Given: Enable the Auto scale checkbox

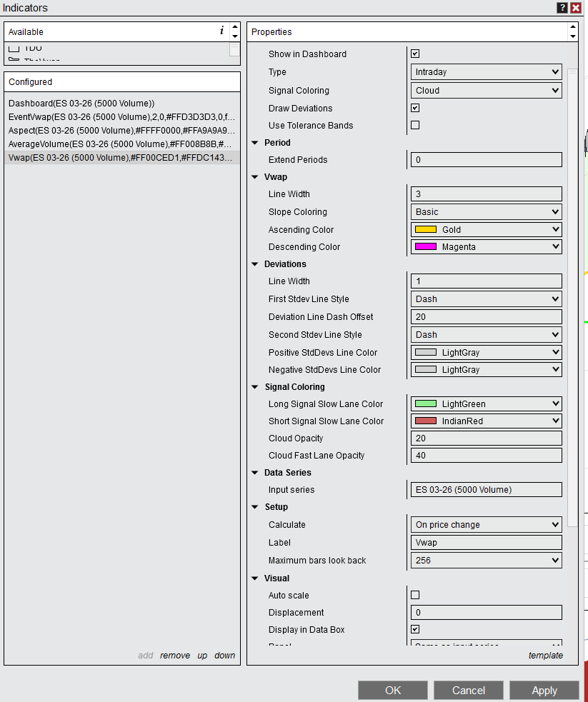Looking at the screenshot, I should tap(415, 596).
